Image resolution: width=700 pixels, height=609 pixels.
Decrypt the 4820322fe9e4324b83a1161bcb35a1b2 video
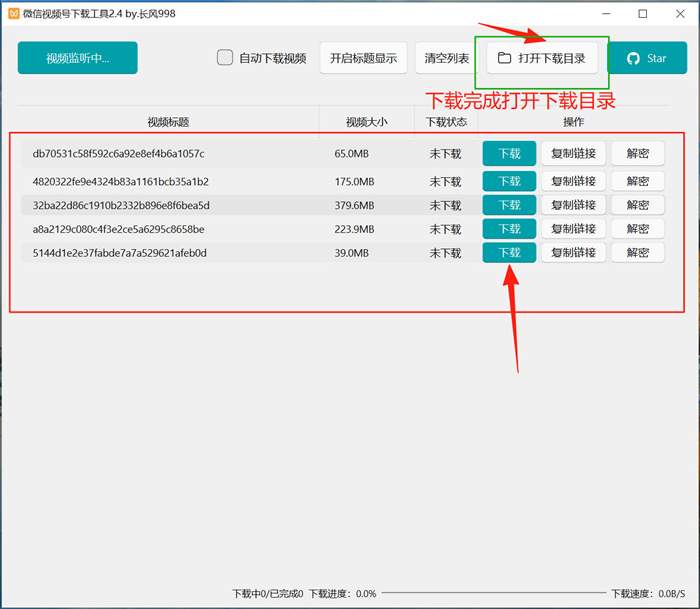pyautogui.click(x=638, y=181)
